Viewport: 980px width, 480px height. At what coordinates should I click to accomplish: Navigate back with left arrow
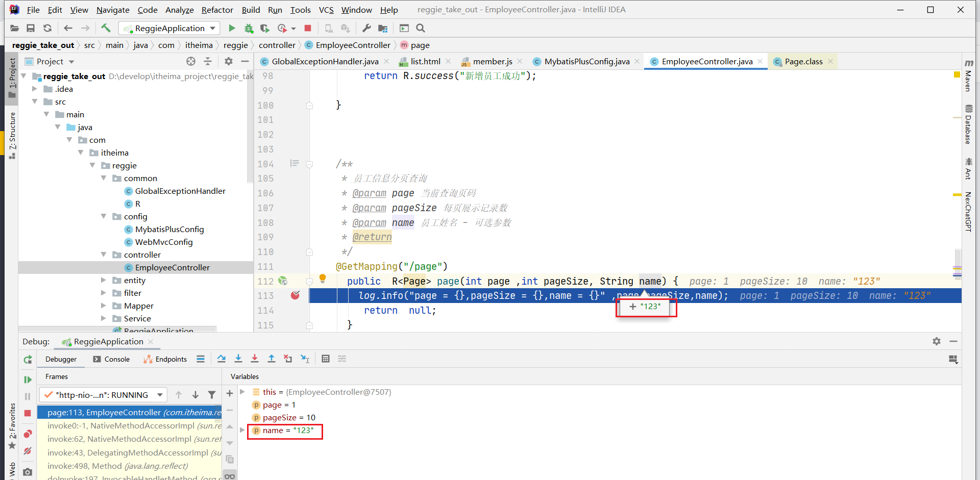coord(68,28)
